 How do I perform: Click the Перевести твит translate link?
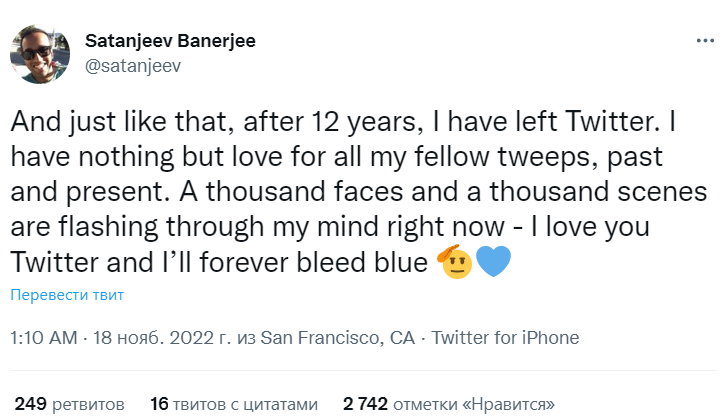(x=67, y=294)
